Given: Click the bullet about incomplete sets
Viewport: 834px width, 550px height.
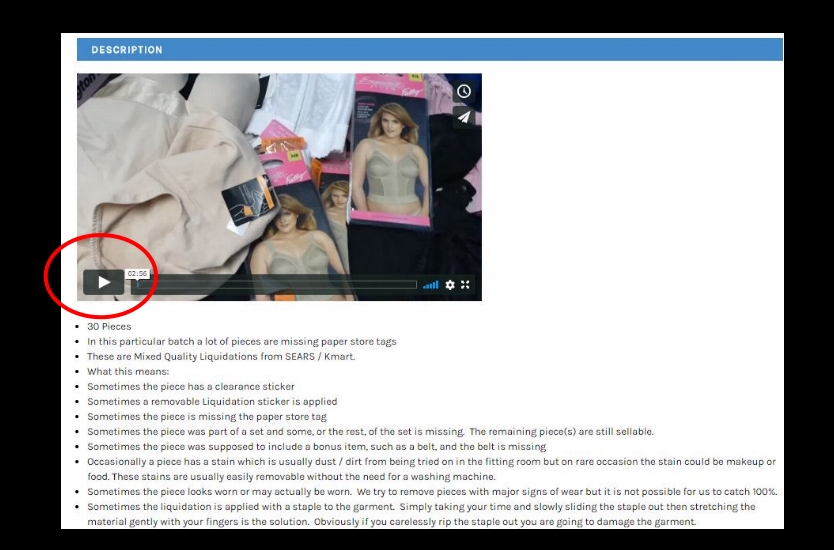Looking at the screenshot, I should click(370, 431).
